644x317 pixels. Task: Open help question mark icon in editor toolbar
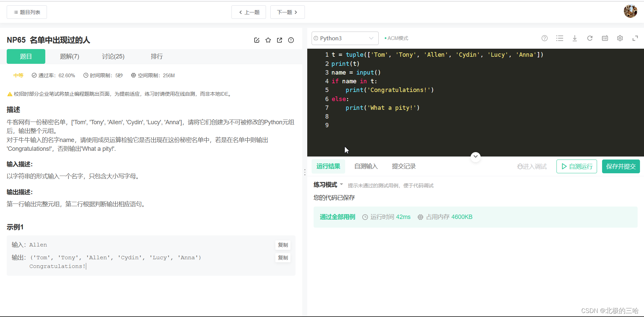click(x=544, y=38)
